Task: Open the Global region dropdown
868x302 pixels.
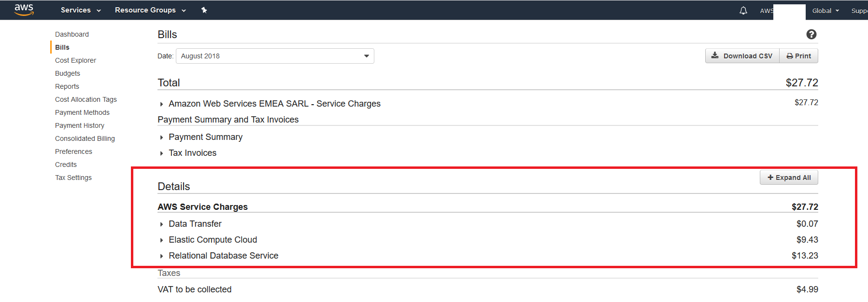Action: click(x=825, y=11)
